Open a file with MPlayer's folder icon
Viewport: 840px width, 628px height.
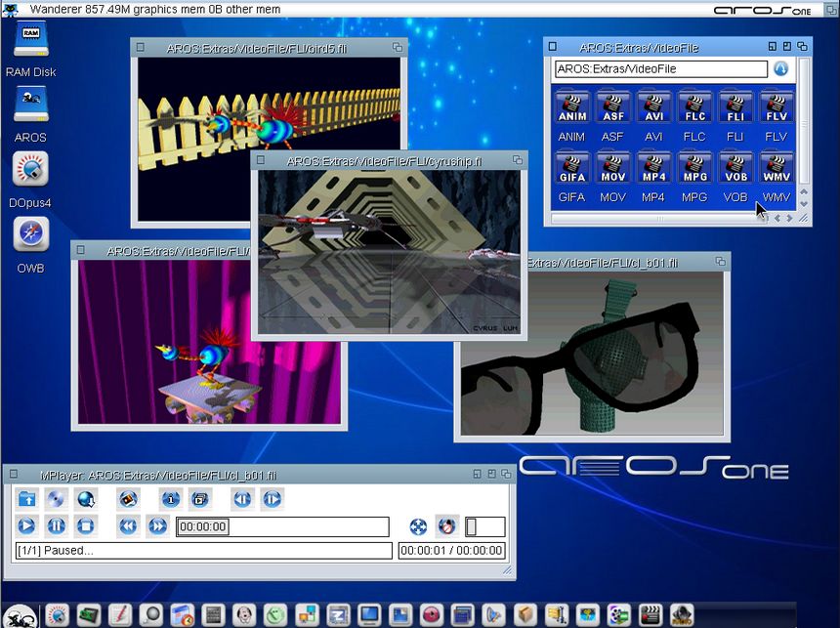click(27, 499)
